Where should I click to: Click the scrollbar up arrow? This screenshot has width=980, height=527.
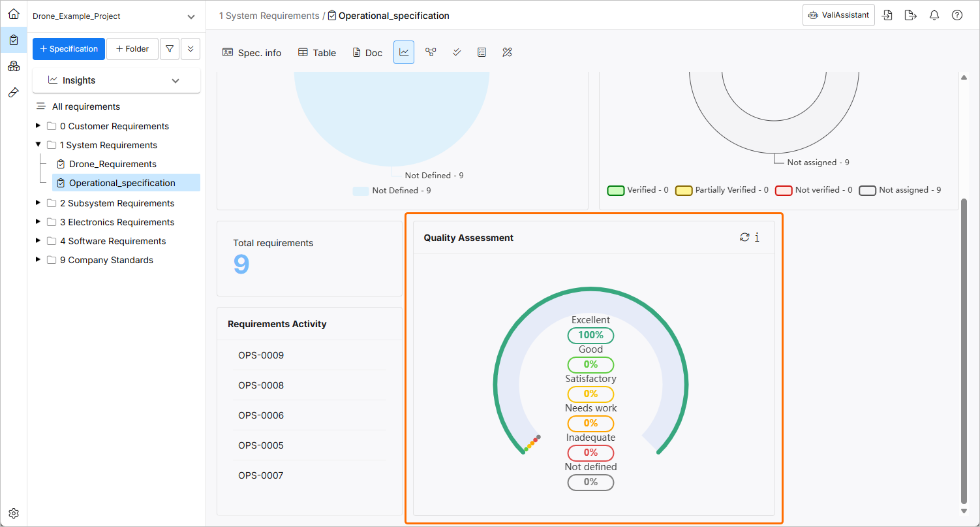pos(964,78)
